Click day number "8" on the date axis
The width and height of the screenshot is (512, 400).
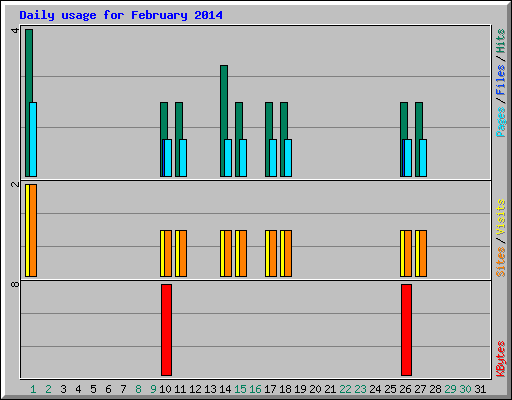(x=138, y=389)
